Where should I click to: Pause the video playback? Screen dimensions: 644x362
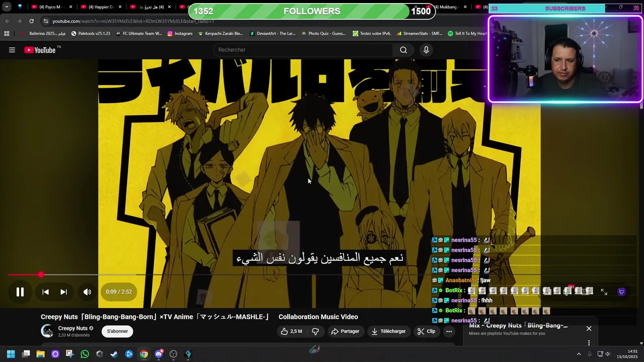[x=20, y=292]
